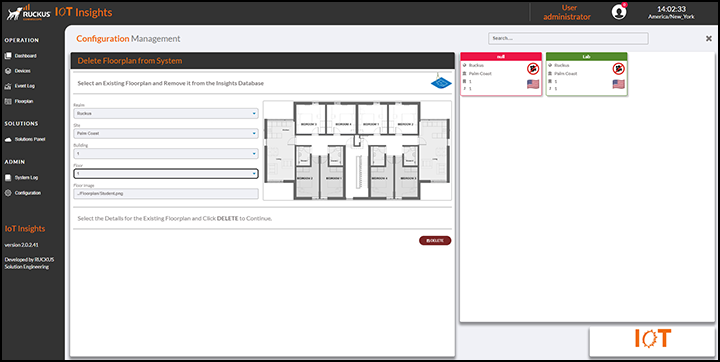
Task: Click Ruckus text on Lab card
Action: (562, 65)
